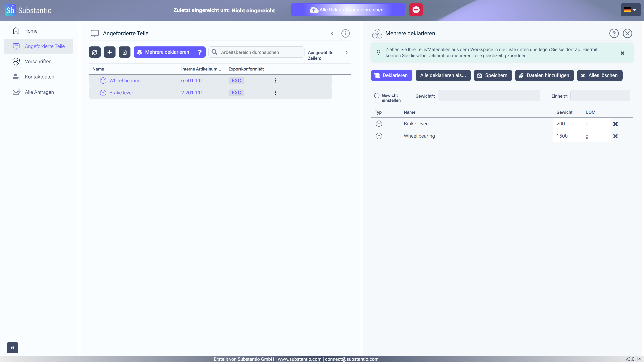Collapse sidebar with double chevron button
Image resolution: width=644 pixels, height=362 pixels.
click(12, 347)
